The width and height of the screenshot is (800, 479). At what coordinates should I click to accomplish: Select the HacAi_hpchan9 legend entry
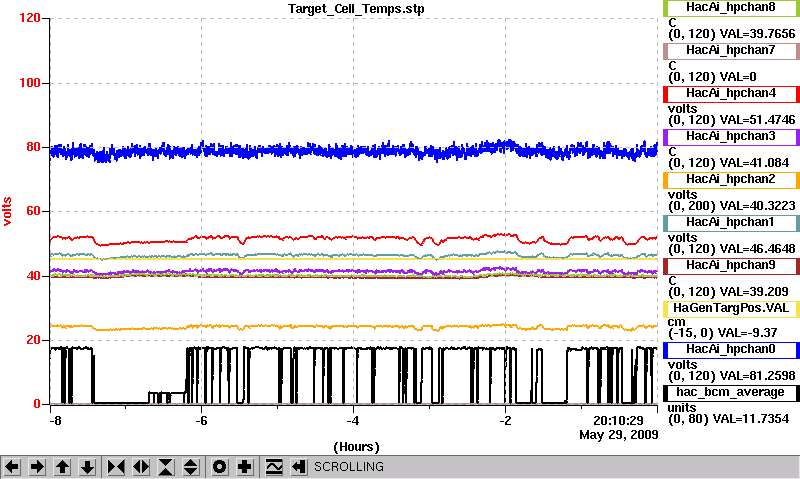point(731,266)
